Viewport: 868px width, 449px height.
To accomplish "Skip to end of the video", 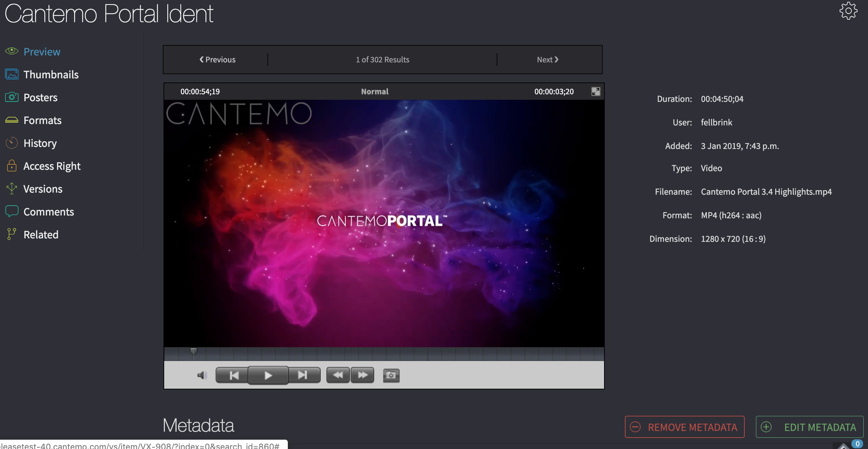I will click(304, 375).
